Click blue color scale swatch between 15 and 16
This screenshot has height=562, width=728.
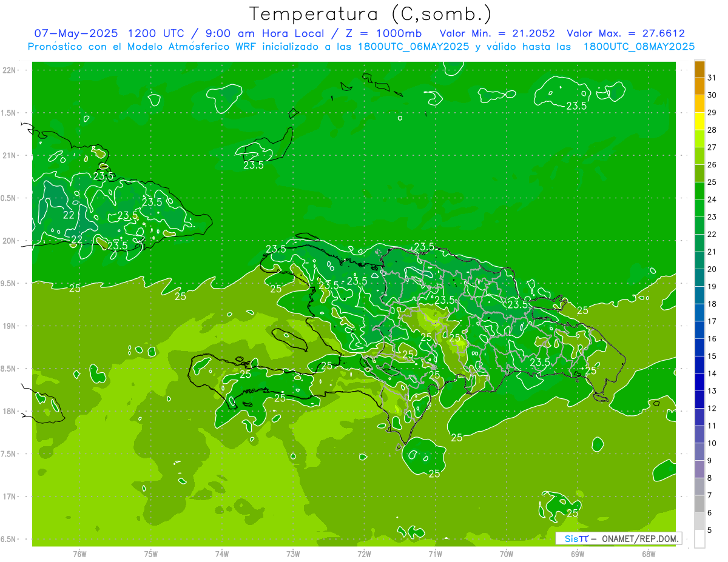(x=699, y=347)
